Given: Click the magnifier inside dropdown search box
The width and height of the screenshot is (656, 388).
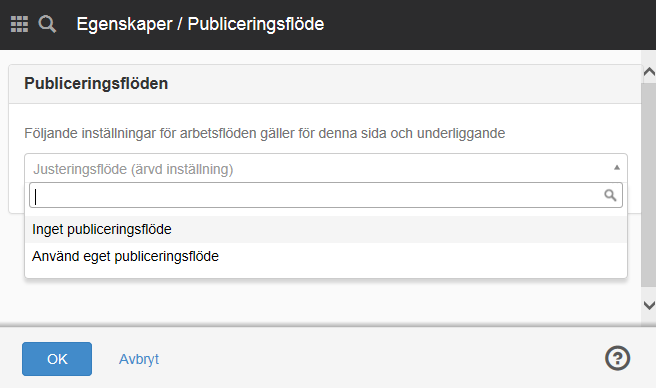Looking at the screenshot, I should [610, 195].
